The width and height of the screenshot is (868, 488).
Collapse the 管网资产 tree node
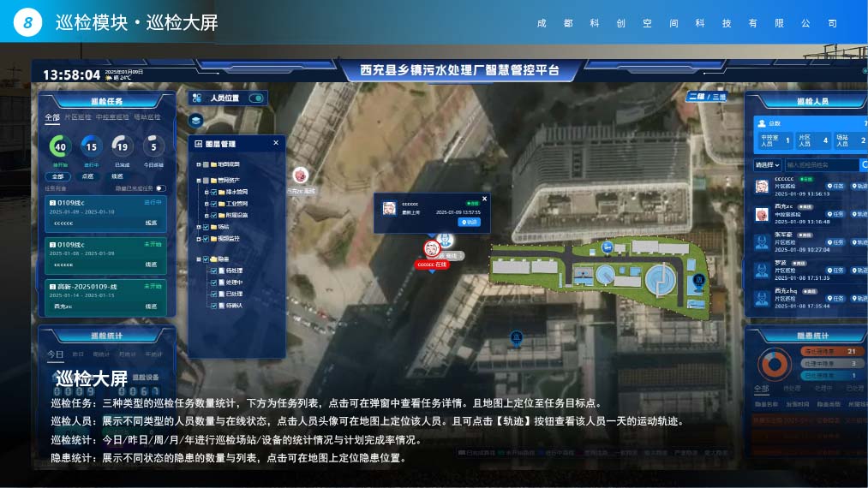click(198, 181)
